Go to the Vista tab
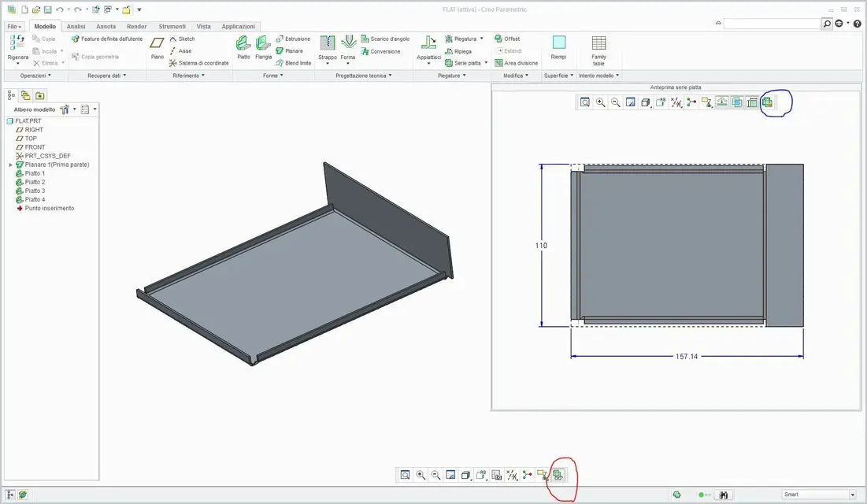This screenshot has height=504, width=867. pos(203,27)
